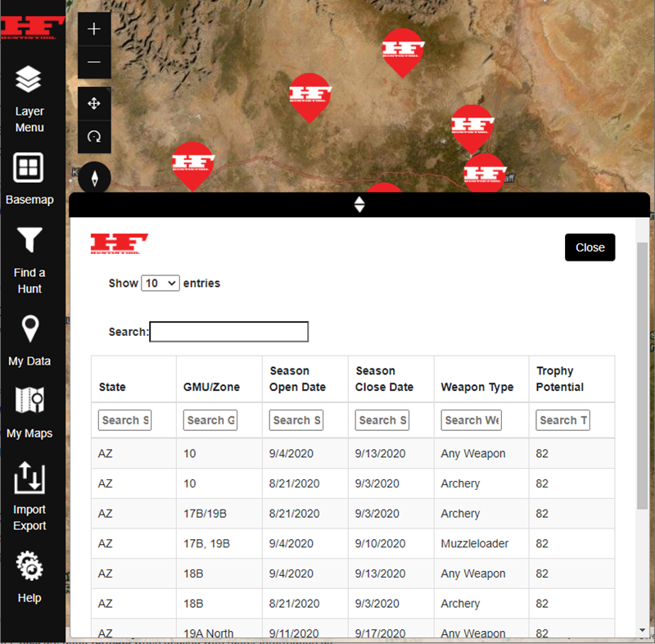Click the Import Export icon
655x644 pixels.
pos(29,478)
